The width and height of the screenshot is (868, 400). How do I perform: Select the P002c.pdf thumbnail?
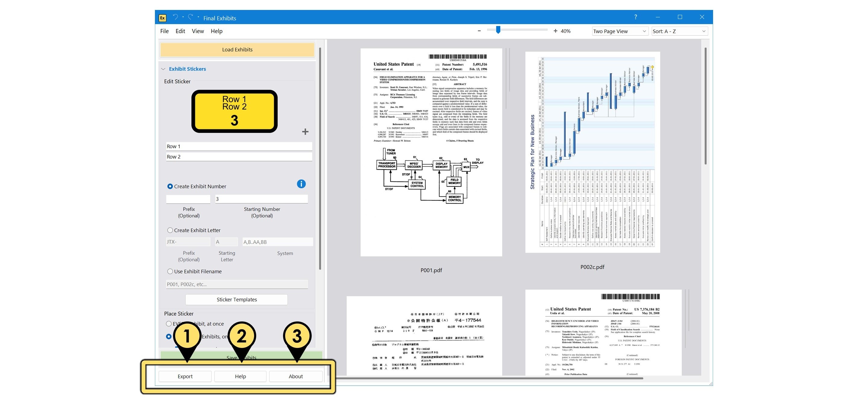click(592, 153)
